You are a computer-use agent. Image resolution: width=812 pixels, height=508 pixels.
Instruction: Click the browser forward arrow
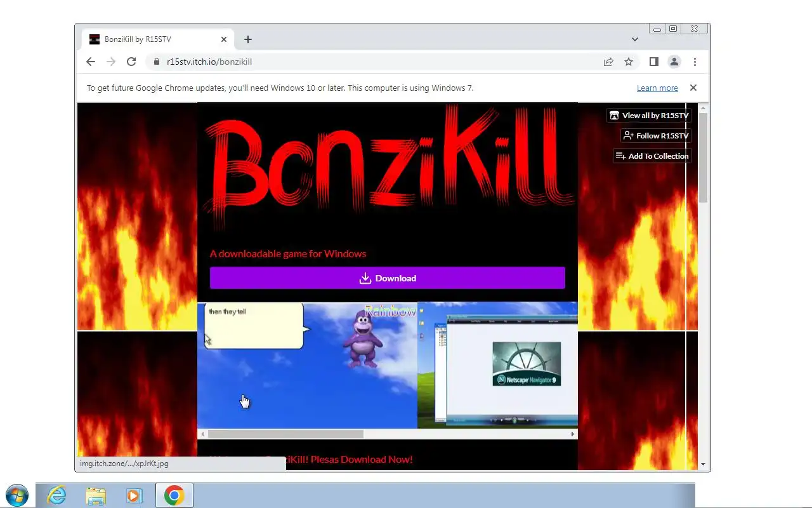click(111, 62)
